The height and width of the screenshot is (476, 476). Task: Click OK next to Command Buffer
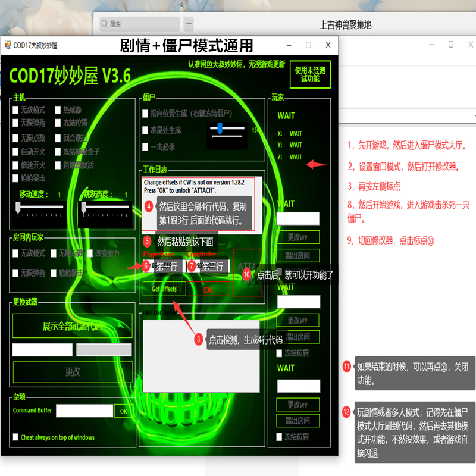[x=123, y=411]
